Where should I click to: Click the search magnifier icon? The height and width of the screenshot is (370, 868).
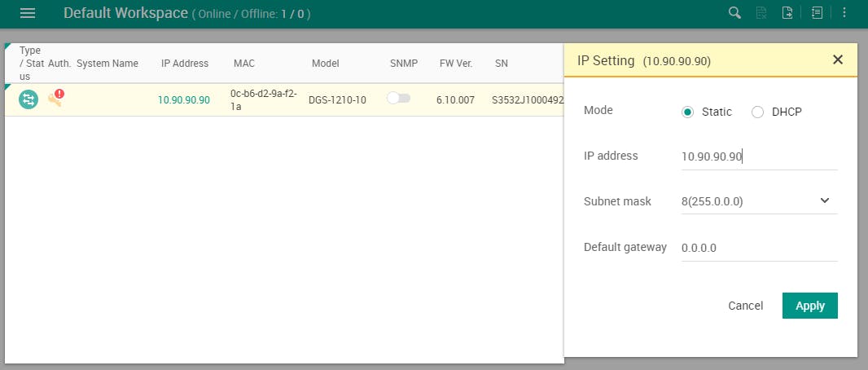pos(734,13)
